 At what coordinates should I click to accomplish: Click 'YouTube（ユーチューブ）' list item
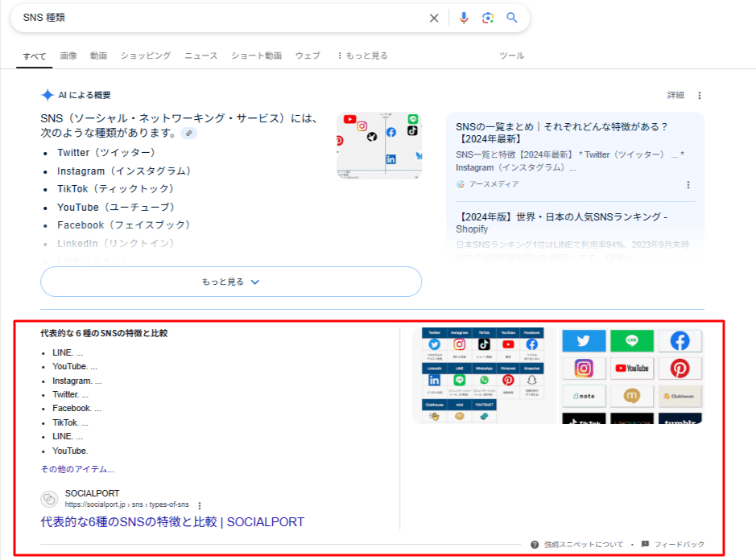(116, 208)
